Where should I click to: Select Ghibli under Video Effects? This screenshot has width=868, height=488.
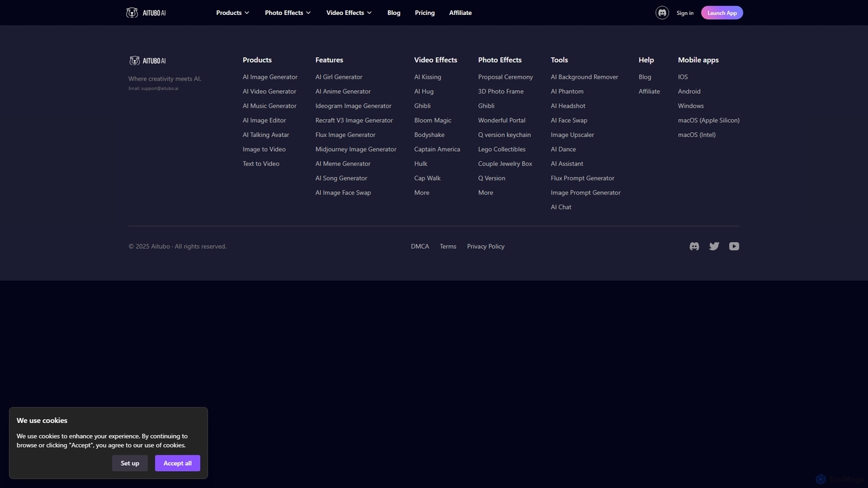point(422,106)
